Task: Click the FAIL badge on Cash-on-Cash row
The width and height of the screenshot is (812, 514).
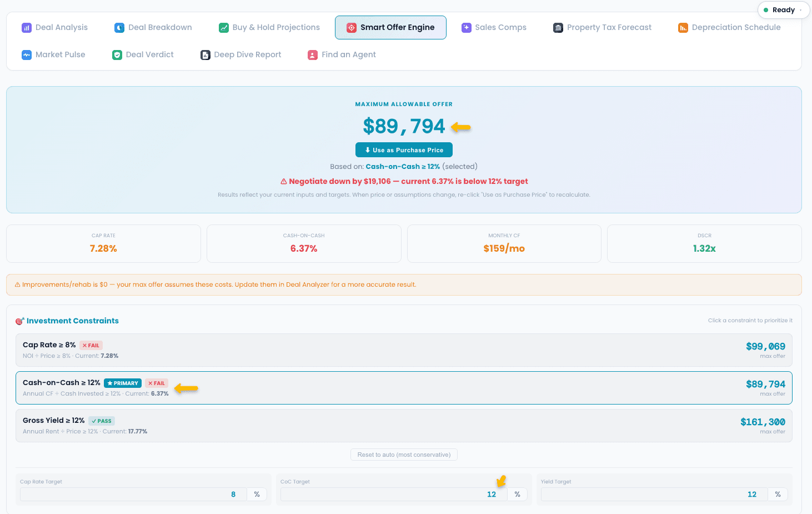Action: 157,383
